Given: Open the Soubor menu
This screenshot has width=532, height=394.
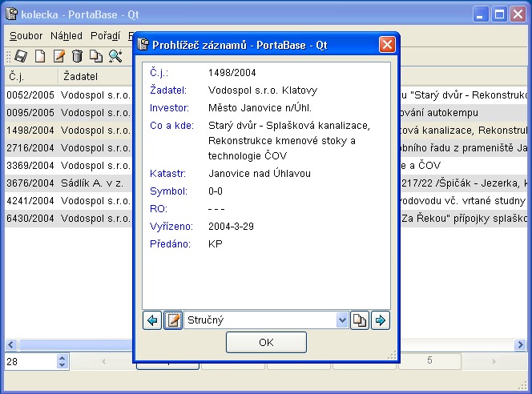Looking at the screenshot, I should tap(26, 35).
